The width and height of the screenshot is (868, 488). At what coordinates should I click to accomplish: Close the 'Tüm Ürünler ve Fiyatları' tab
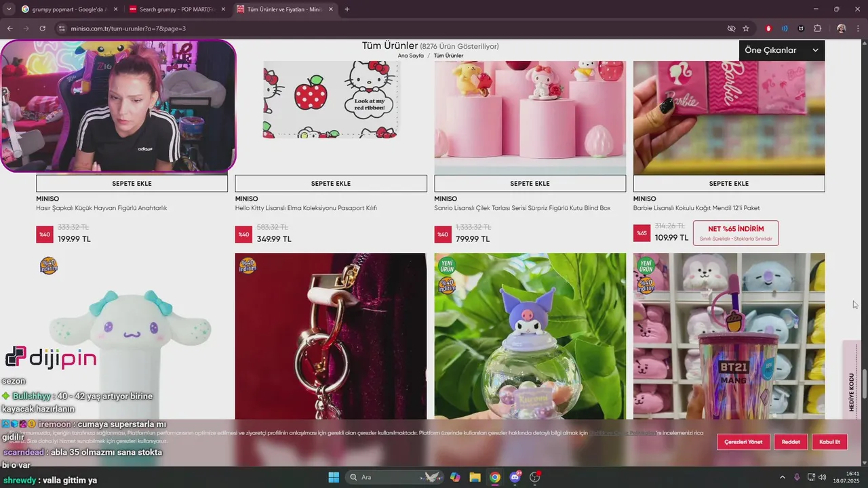(x=331, y=9)
